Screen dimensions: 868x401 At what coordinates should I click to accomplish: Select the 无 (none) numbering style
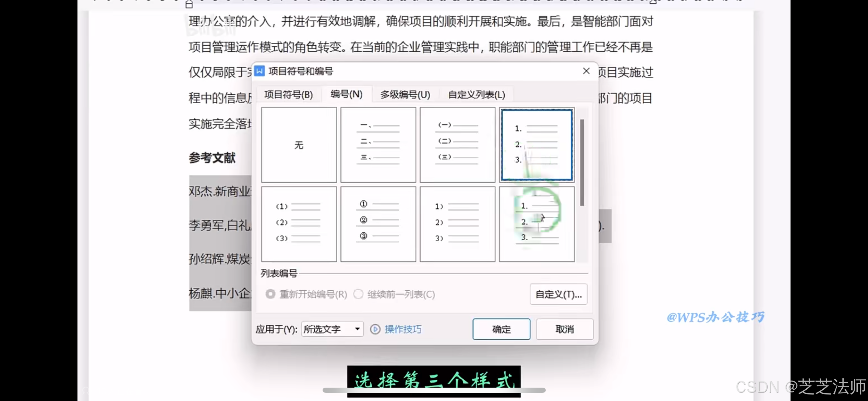click(299, 145)
